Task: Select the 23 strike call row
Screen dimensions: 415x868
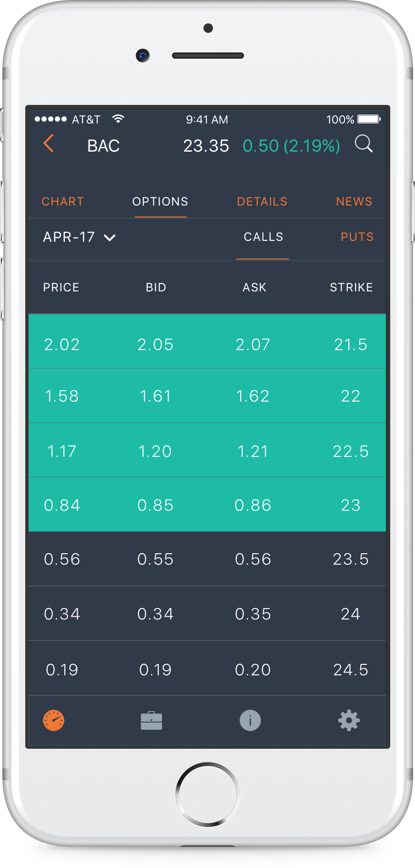Action: (207, 505)
